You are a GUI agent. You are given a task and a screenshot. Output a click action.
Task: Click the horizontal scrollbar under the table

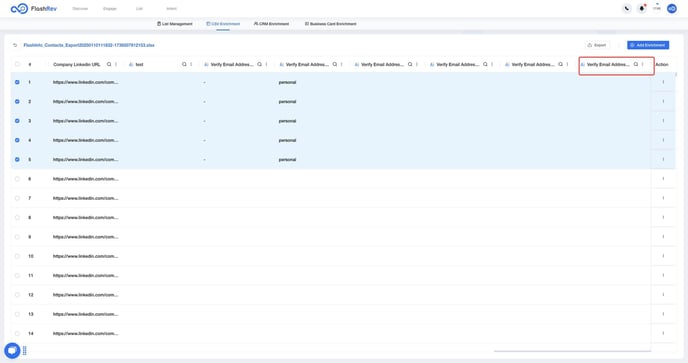click(572, 351)
